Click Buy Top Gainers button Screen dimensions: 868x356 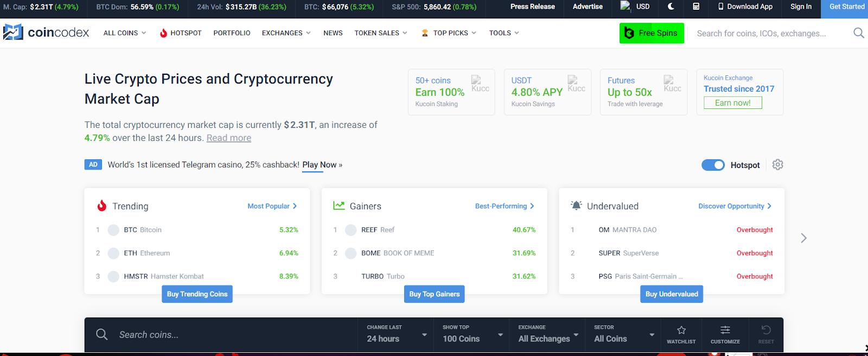tap(434, 294)
